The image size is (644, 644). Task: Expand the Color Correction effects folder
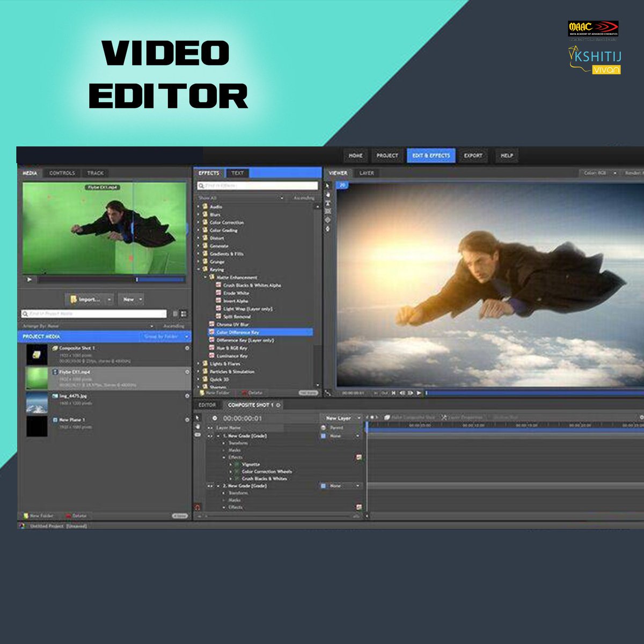point(199,222)
